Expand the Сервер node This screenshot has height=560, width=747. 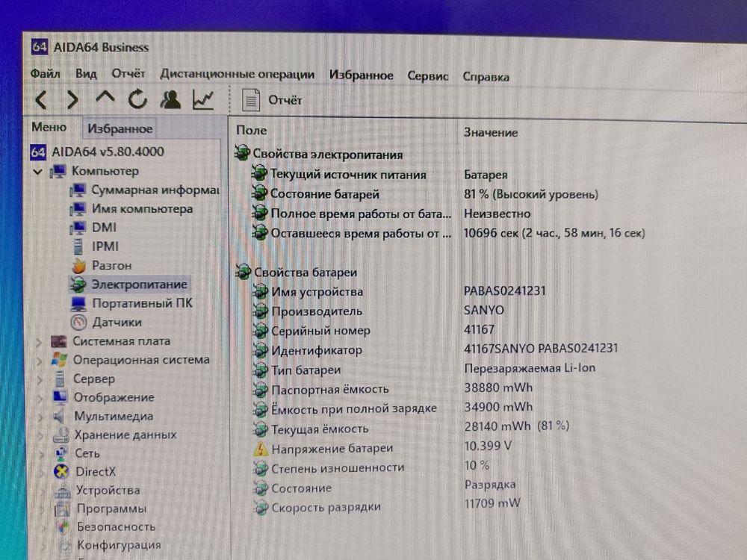[x=40, y=379]
